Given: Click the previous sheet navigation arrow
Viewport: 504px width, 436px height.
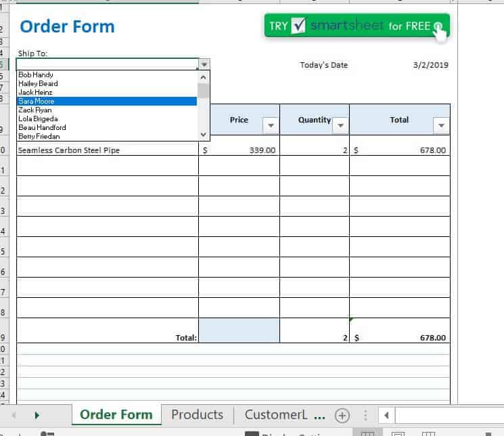Looking at the screenshot, I should coord(14,415).
